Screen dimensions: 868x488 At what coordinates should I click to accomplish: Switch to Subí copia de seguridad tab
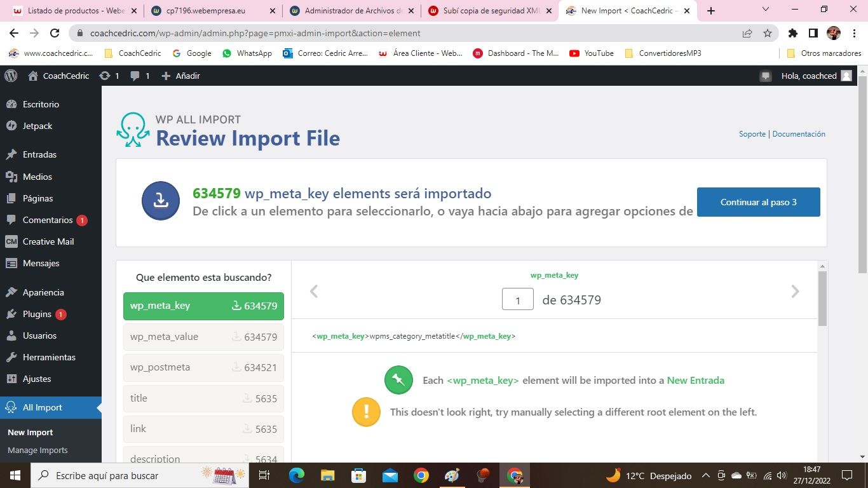pyautogui.click(x=490, y=11)
